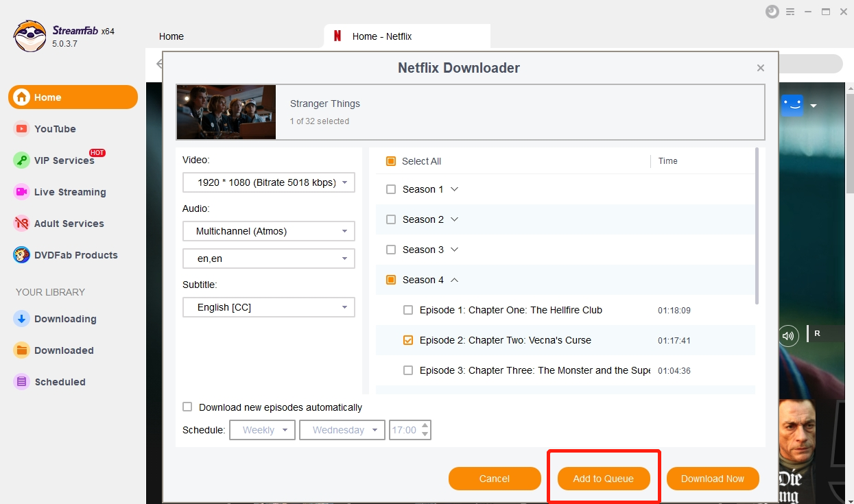The width and height of the screenshot is (854, 504).
Task: Toggle the Select All checkbox
Action: 391,161
